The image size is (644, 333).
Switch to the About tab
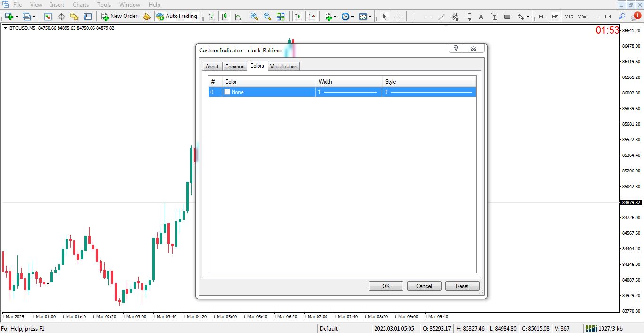click(x=212, y=67)
